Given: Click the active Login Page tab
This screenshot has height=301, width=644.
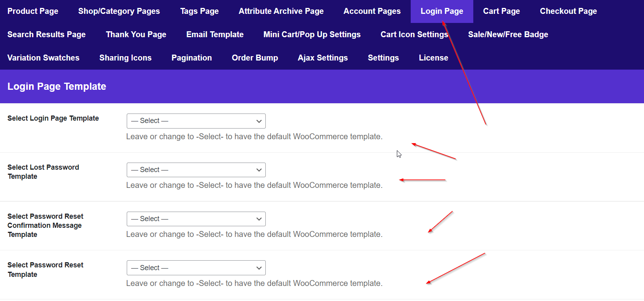Looking at the screenshot, I should pos(442,11).
